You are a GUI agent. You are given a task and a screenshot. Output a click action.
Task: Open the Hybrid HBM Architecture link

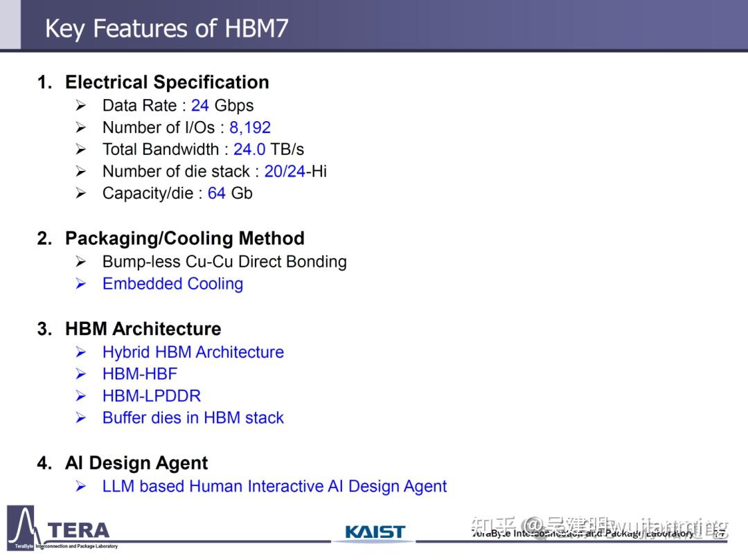click(193, 352)
